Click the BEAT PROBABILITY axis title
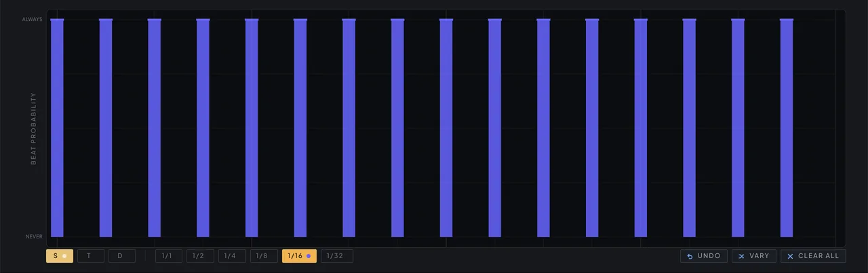The width and height of the screenshot is (868, 273). [x=33, y=128]
